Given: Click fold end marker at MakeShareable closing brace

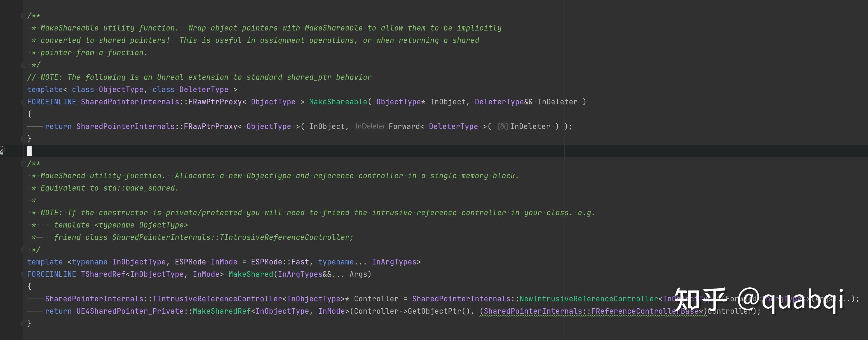Looking at the screenshot, I should pos(23,139).
